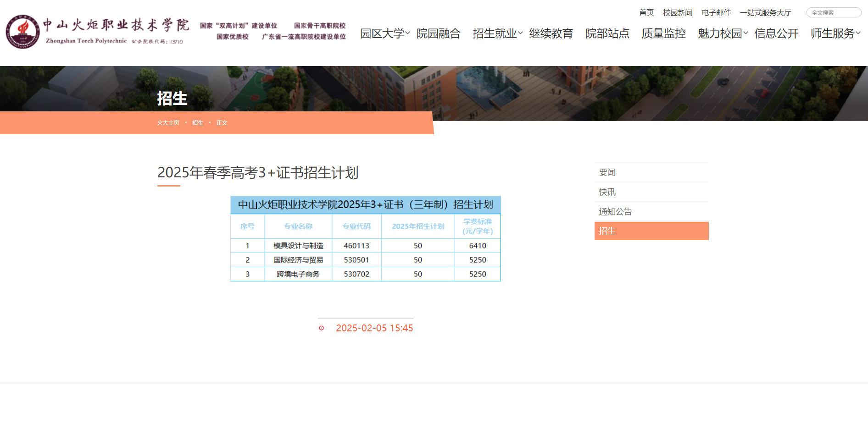
Task: Open the 继续教育 navigation item
Action: [x=551, y=33]
